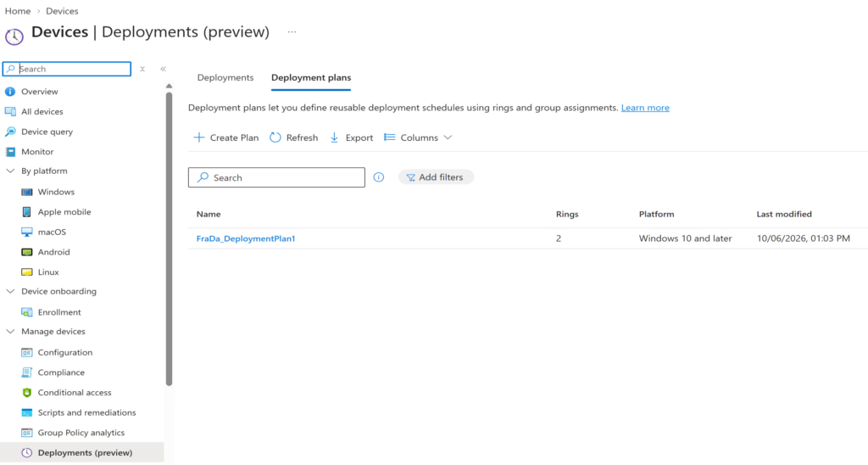Image resolution: width=868 pixels, height=465 pixels.
Task: Sort by the Platform column header
Action: coord(657,214)
